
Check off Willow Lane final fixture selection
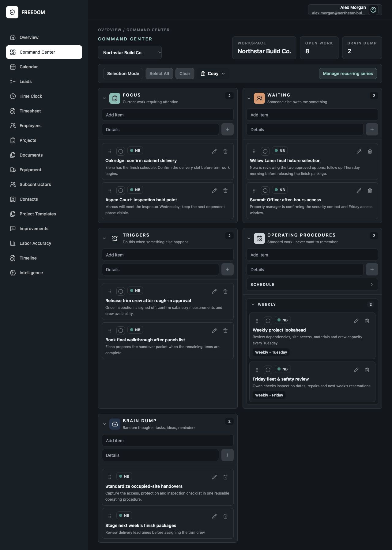coord(265,151)
